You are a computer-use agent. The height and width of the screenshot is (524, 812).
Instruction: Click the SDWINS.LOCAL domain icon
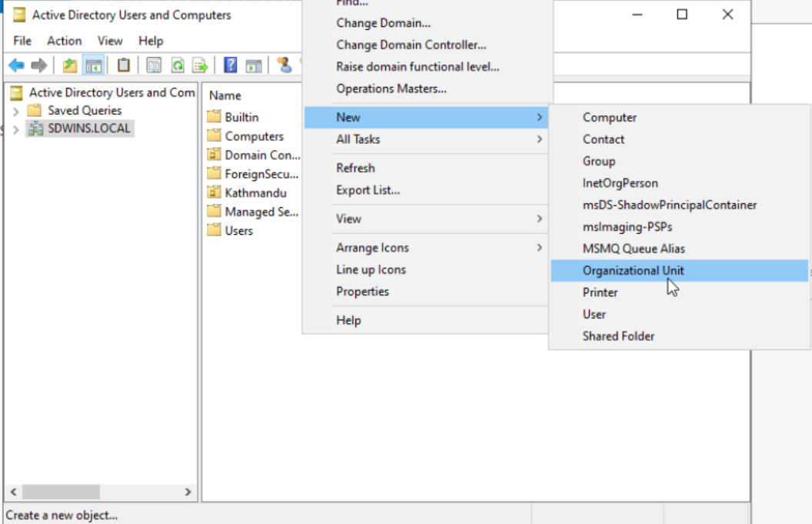35,128
